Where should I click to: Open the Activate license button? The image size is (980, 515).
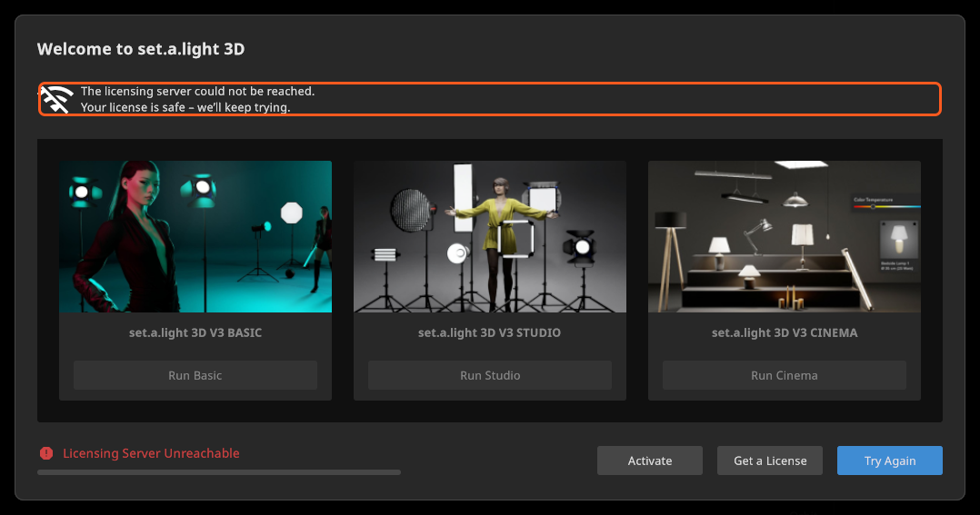coord(650,461)
